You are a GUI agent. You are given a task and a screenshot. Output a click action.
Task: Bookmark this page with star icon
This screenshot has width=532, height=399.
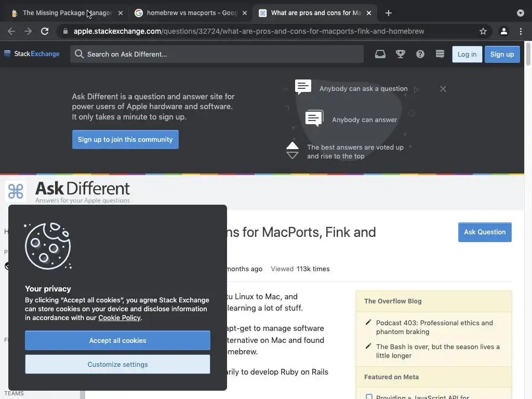[x=483, y=31]
